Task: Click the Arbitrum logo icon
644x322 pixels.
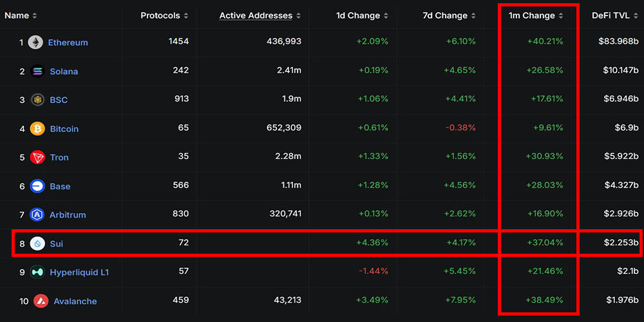Action: 37,214
